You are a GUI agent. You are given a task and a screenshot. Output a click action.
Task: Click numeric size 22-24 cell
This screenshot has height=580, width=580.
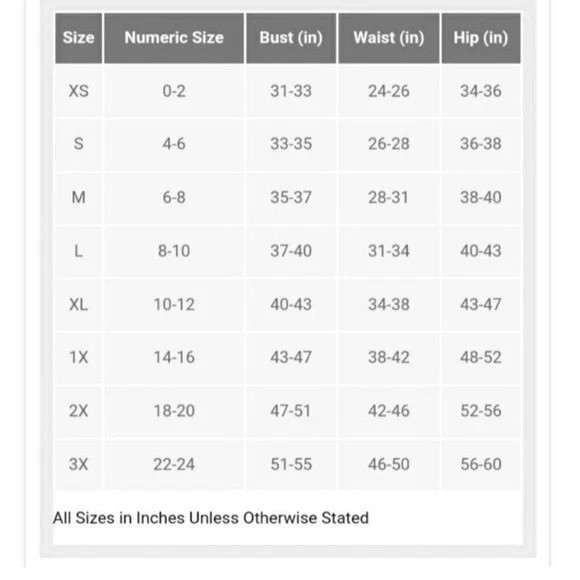pyautogui.click(x=174, y=464)
